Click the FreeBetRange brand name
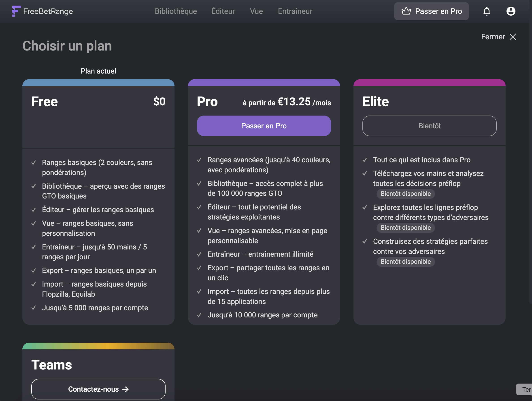The height and width of the screenshot is (401, 532). [x=48, y=11]
